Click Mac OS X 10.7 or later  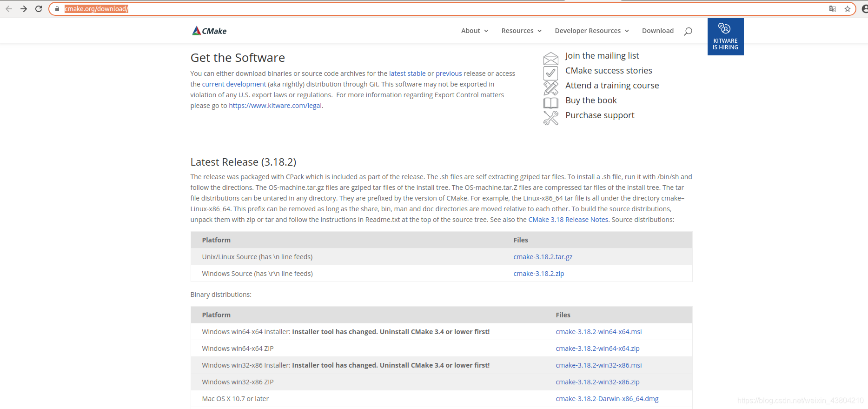click(235, 399)
